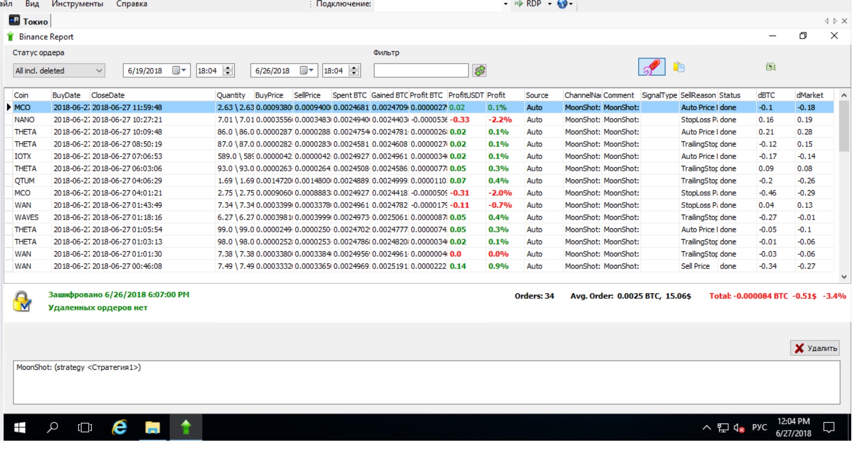Sort by the dMarket column header

[x=814, y=95]
